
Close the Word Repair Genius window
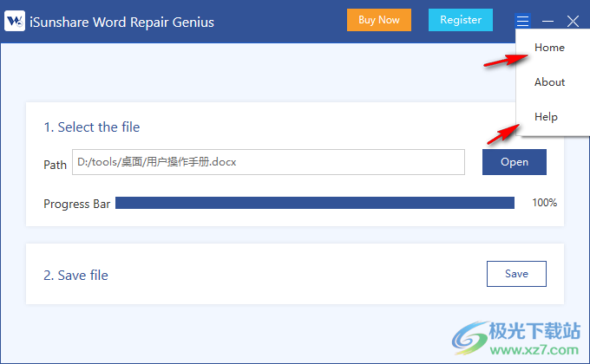tap(573, 21)
